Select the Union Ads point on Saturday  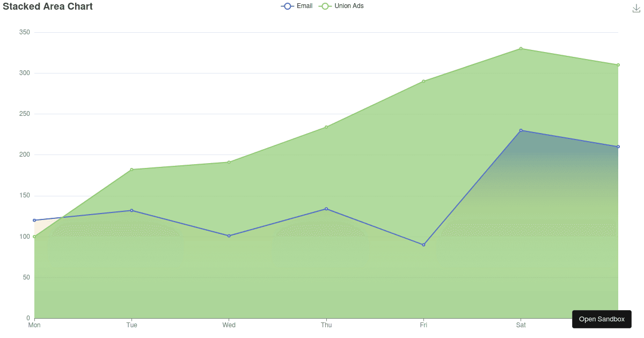[x=521, y=49]
